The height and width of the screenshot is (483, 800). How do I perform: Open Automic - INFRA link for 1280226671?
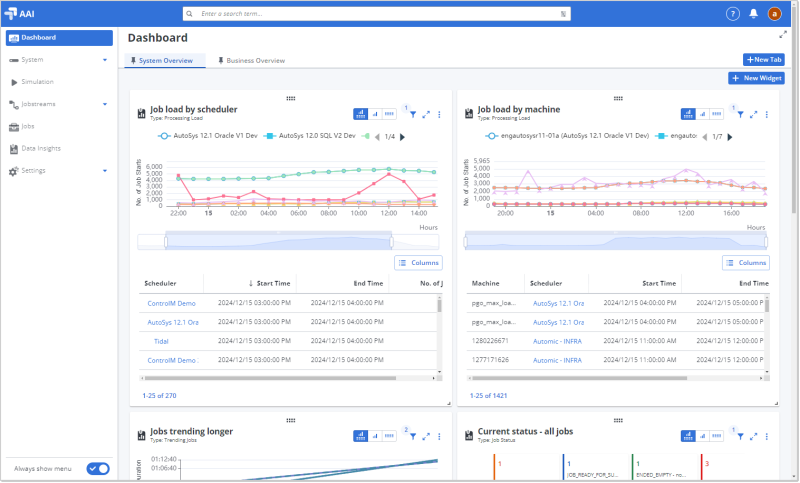point(557,341)
